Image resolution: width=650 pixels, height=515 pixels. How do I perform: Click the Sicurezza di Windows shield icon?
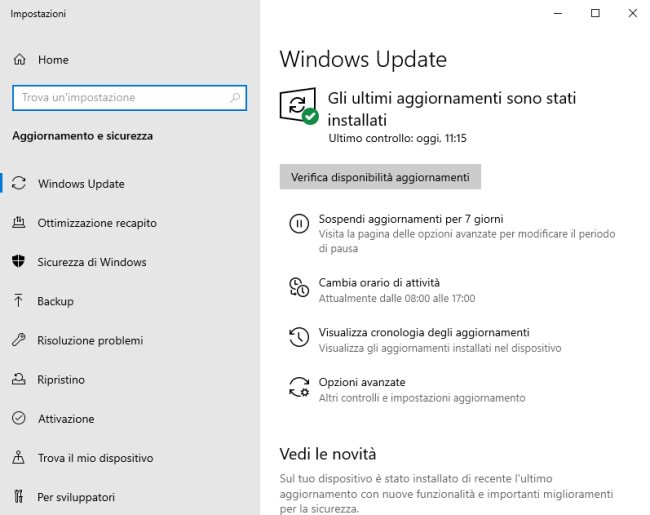[19, 262]
